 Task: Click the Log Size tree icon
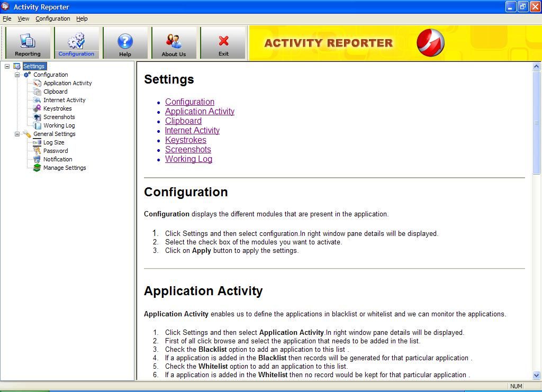tap(37, 142)
